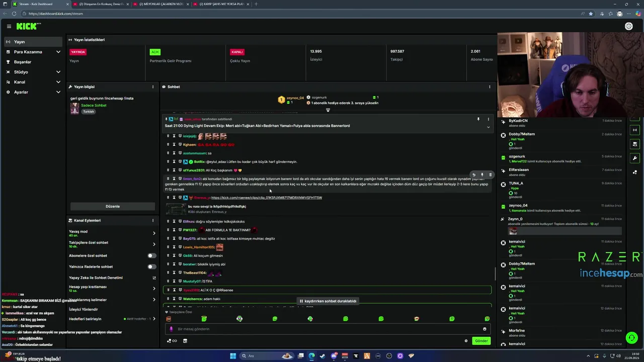Open Hesap yaşı kısıtlaması settings arrow
644x362 pixels.
[x=154, y=289]
